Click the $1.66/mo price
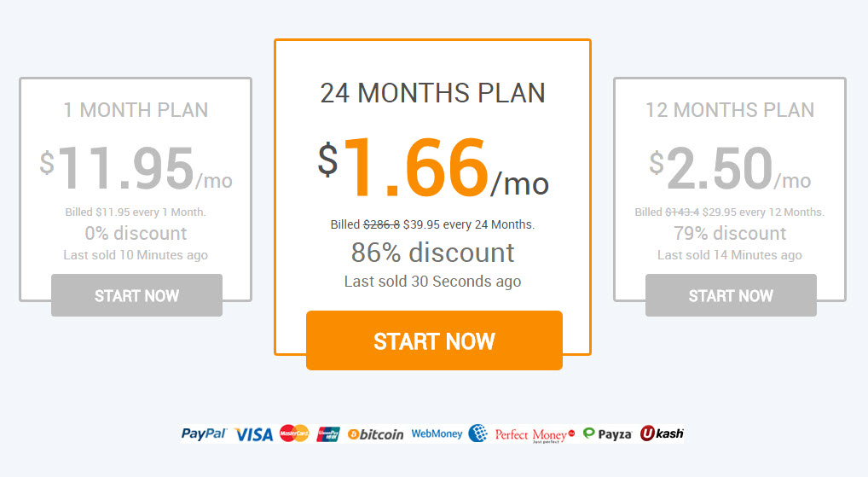 433,167
